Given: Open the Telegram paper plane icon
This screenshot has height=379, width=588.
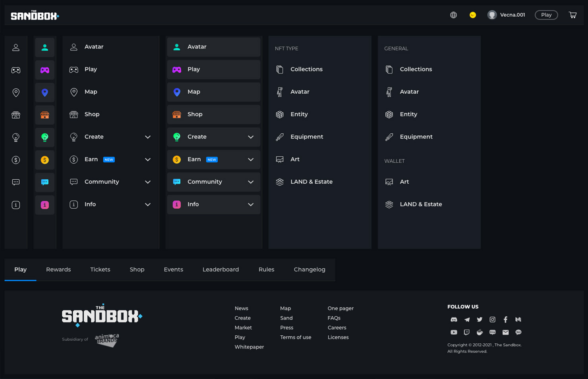Looking at the screenshot, I should [467, 319].
